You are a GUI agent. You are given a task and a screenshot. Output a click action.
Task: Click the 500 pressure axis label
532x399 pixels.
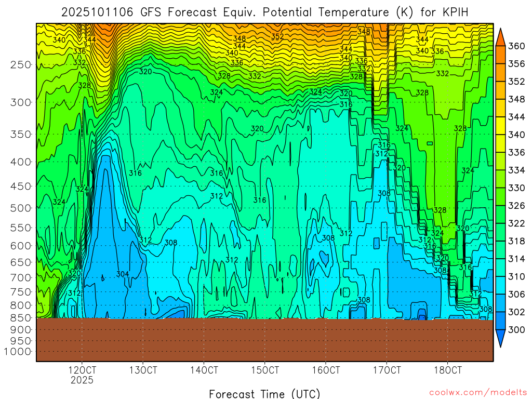point(21,208)
